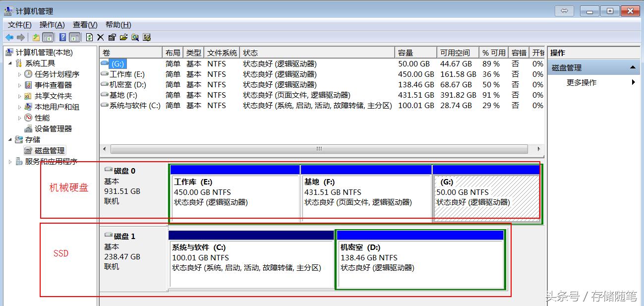Screen dimensions: 644x306
Task: Select the (G:) 50.00 GB partition block
Action: coord(486,194)
